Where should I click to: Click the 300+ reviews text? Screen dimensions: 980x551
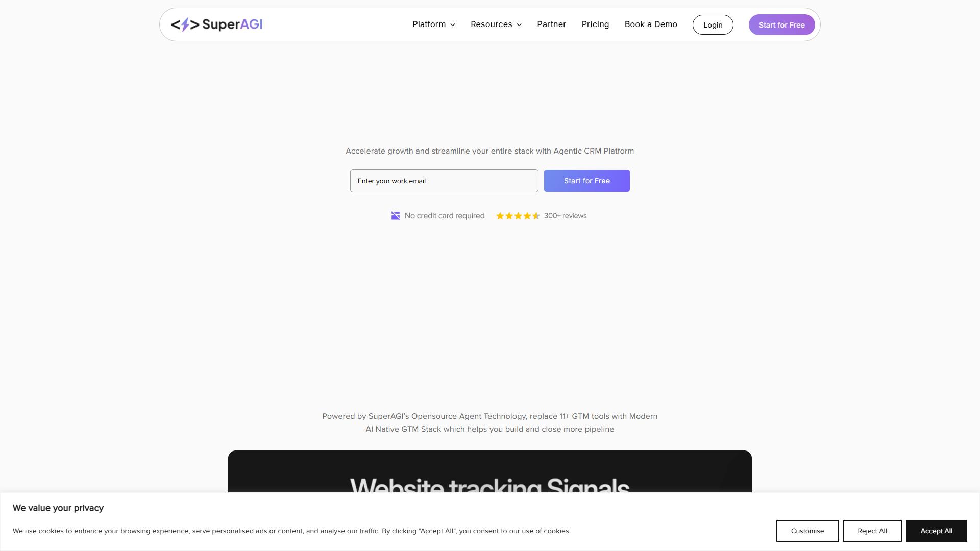[566, 216]
